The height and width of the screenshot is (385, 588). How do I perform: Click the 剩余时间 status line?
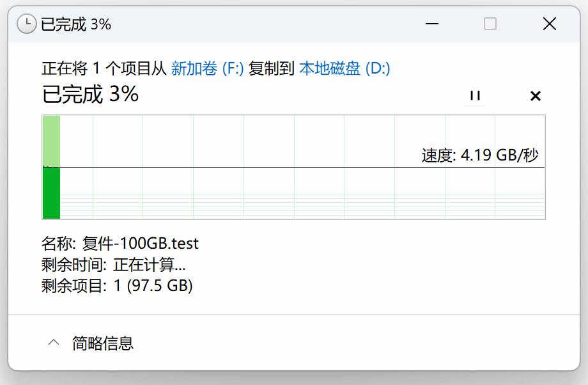click(114, 265)
